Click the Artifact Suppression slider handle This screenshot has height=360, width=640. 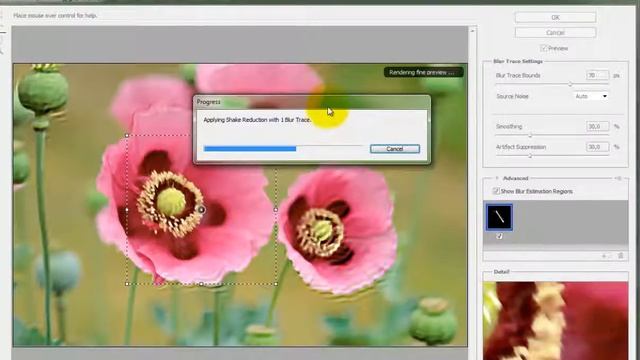coord(530,156)
